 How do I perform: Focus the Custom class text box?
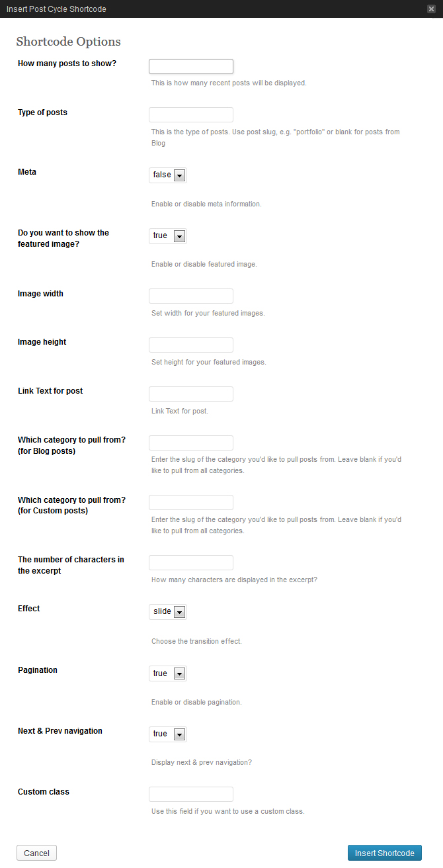(191, 794)
